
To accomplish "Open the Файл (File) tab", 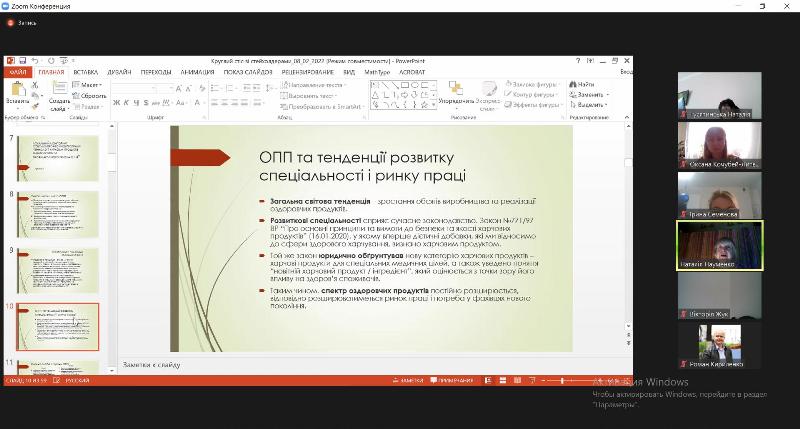I will pos(18,72).
